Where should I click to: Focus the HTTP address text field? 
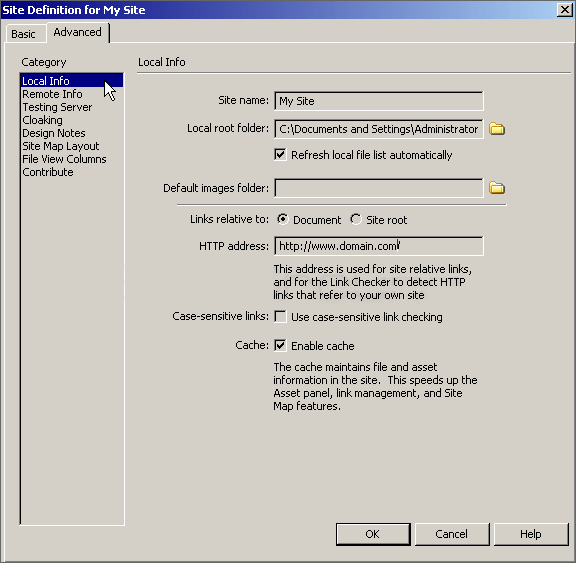coord(379,246)
